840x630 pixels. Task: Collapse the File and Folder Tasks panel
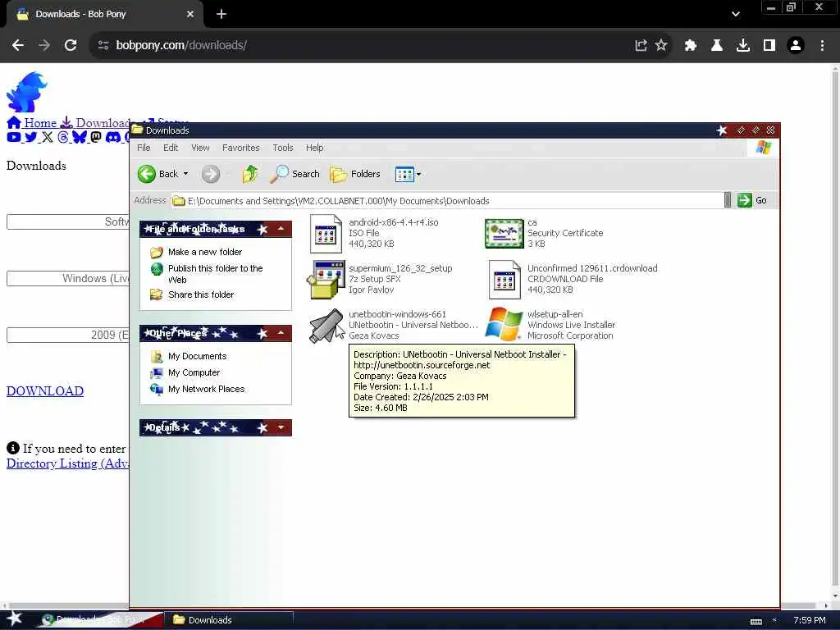(281, 229)
